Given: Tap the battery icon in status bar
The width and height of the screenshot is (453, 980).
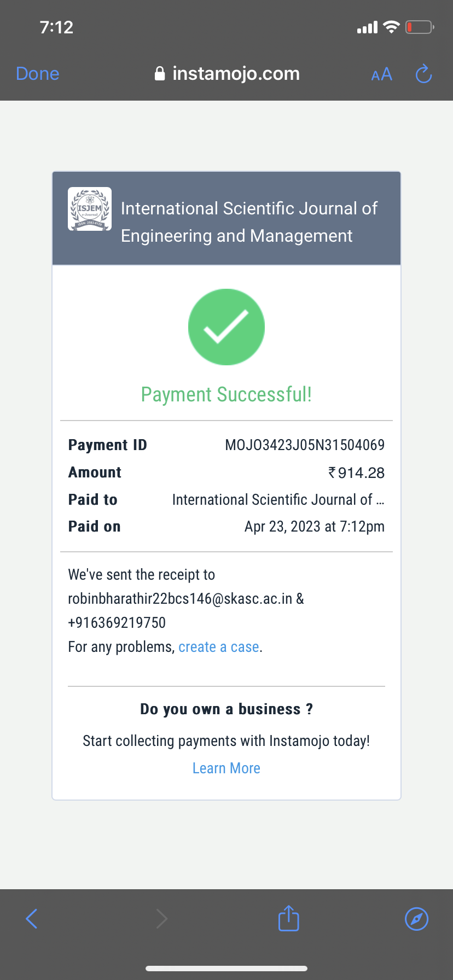Looking at the screenshot, I should (x=419, y=27).
